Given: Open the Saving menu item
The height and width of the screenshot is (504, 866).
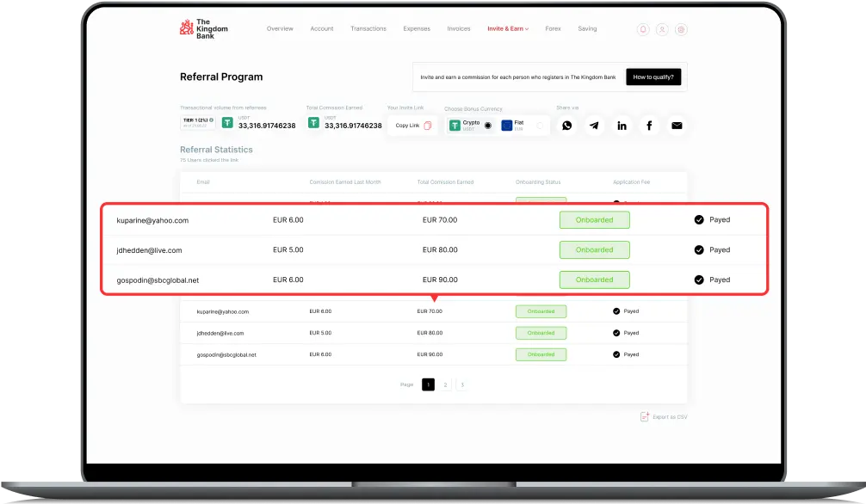Looking at the screenshot, I should coord(587,28).
